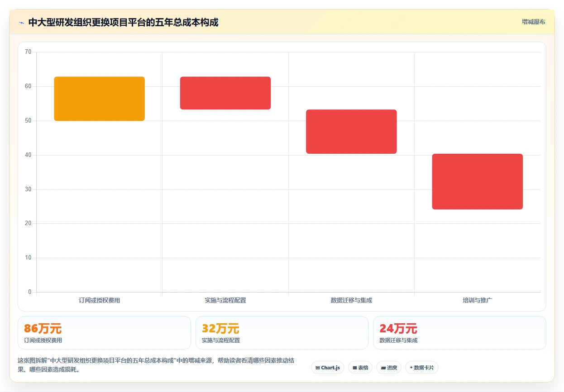Screen dimensions: 564x392
Task: Click the y-axis value 20
Action: (28, 223)
